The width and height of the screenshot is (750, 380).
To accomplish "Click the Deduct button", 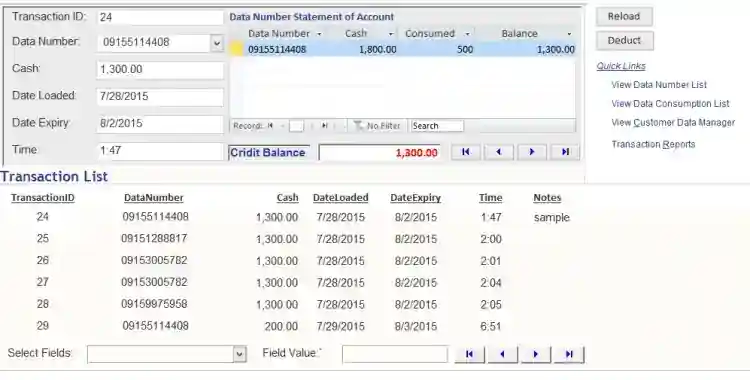I will (624, 41).
